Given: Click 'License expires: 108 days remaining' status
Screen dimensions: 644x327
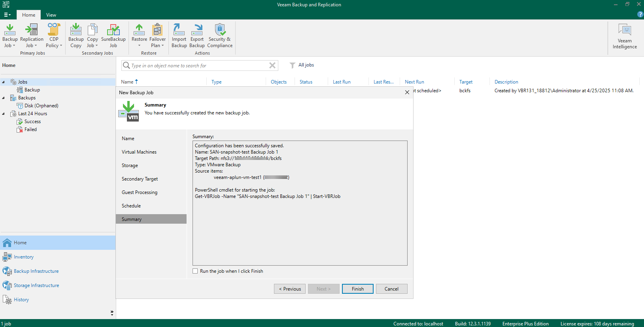Looking at the screenshot, I should click(597, 324).
